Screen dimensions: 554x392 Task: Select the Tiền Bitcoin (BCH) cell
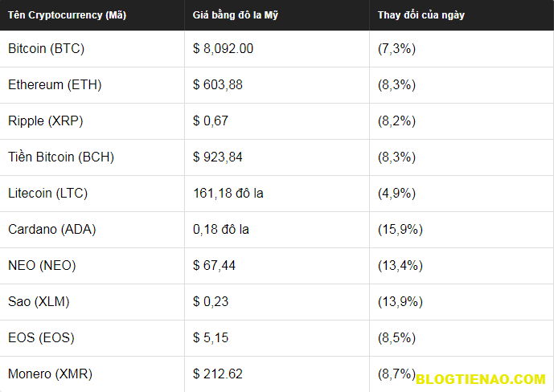[x=61, y=157]
